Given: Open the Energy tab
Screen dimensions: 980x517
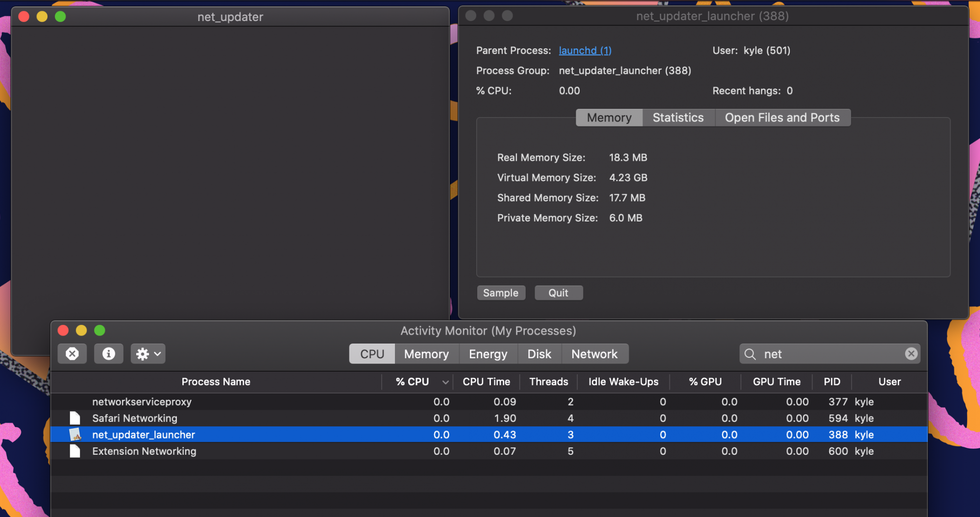Looking at the screenshot, I should [x=488, y=354].
